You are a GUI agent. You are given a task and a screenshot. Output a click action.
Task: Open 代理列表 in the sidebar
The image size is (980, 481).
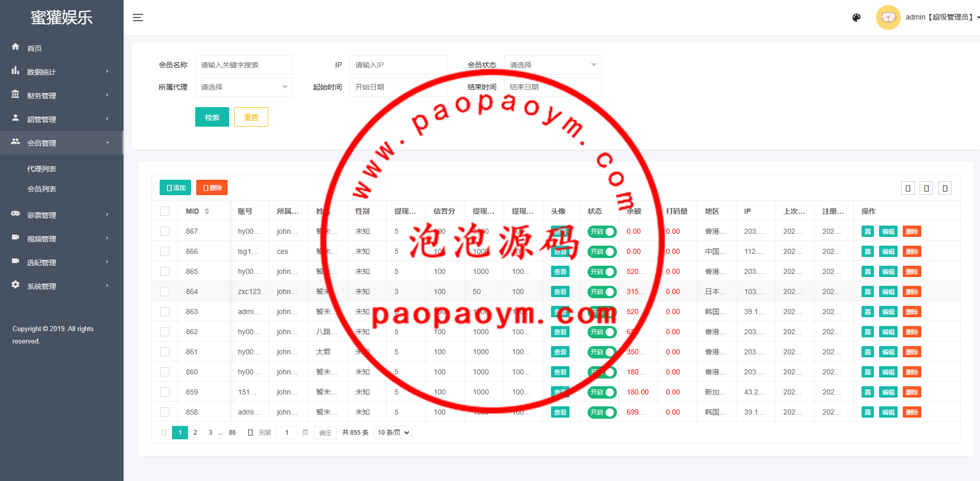(42, 169)
